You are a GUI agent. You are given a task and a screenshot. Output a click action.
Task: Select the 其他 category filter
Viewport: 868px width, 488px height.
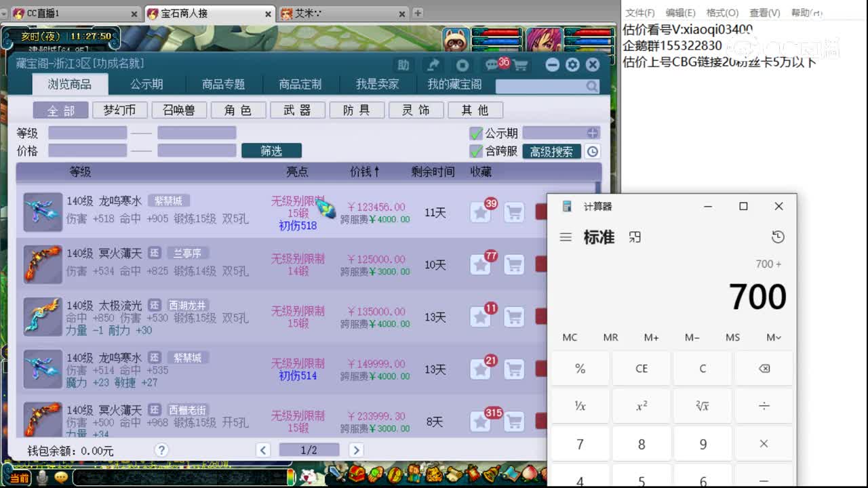(475, 110)
